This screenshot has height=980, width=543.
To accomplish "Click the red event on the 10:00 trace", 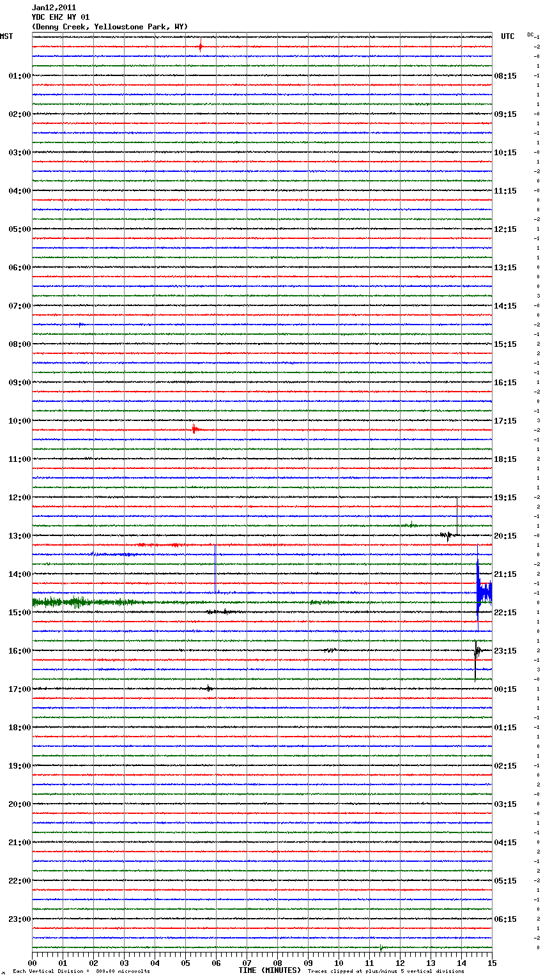I will (194, 429).
